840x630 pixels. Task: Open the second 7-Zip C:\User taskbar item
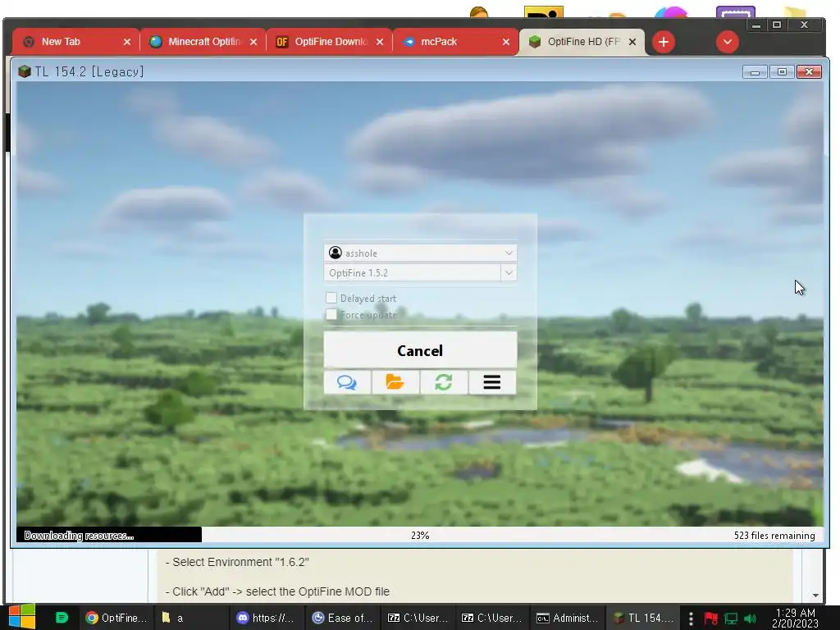click(492, 618)
